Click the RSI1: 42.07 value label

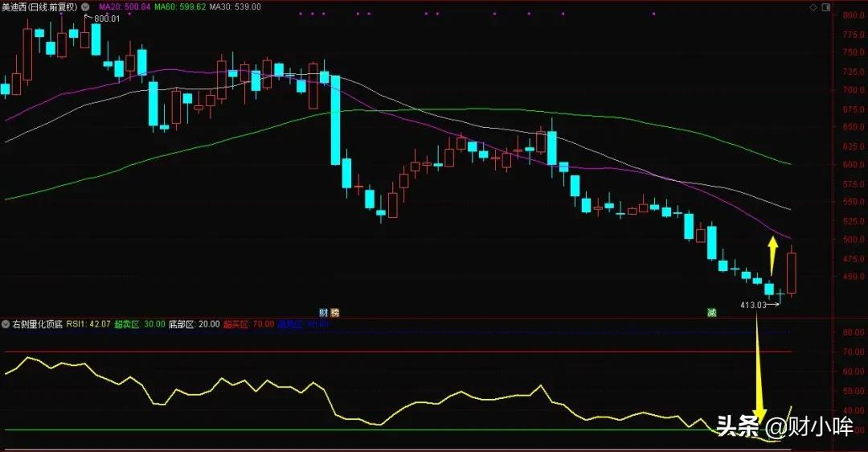(x=88, y=324)
